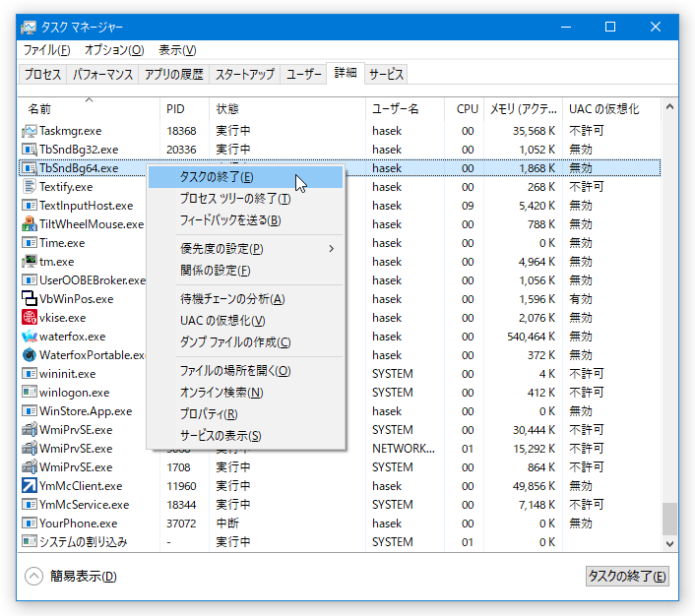Click the YourPhone.exe icon

coord(30,523)
